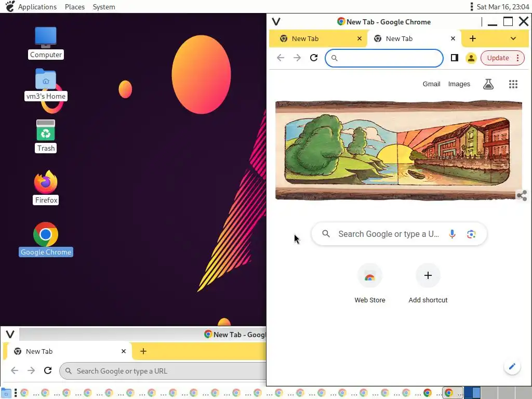Focus the address bar in bottom Chrome window
The image size is (532, 399).
pos(163,371)
